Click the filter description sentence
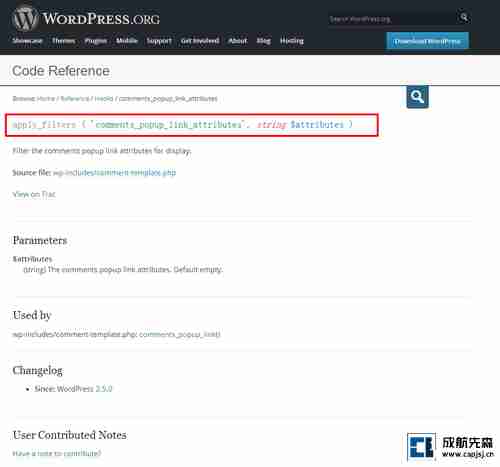 [102, 151]
